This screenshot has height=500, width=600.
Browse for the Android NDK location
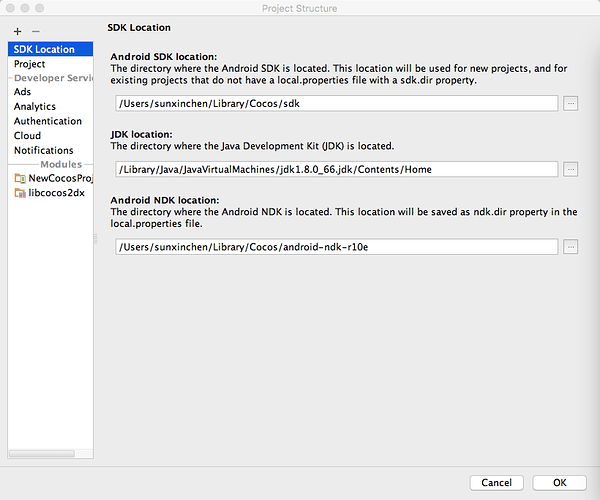point(570,246)
